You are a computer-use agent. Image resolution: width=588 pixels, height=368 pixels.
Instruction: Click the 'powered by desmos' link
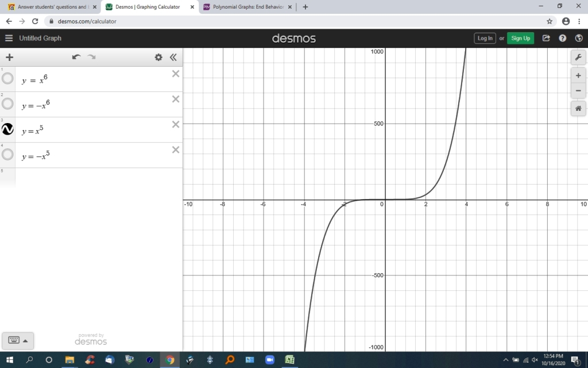tap(91, 339)
